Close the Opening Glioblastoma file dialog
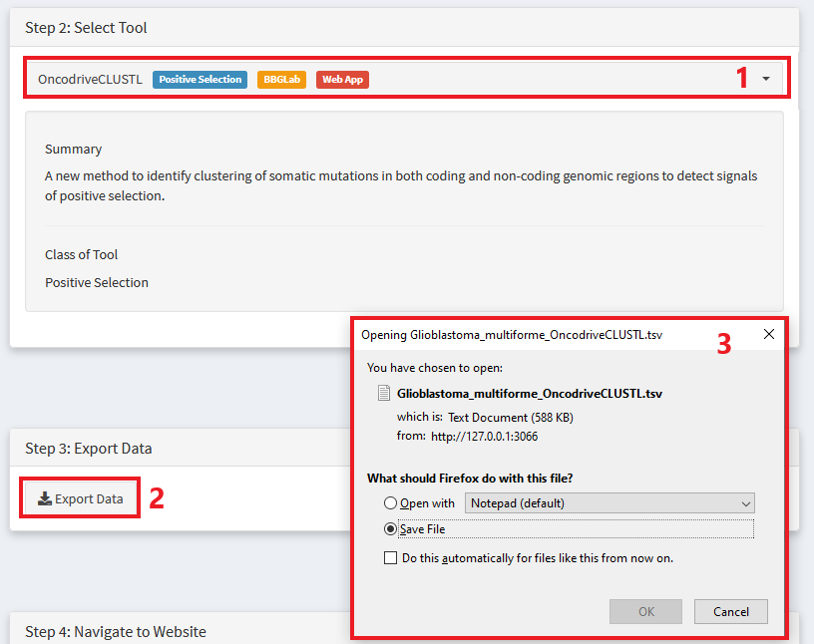Image resolution: width=814 pixels, height=644 pixels. tap(769, 334)
